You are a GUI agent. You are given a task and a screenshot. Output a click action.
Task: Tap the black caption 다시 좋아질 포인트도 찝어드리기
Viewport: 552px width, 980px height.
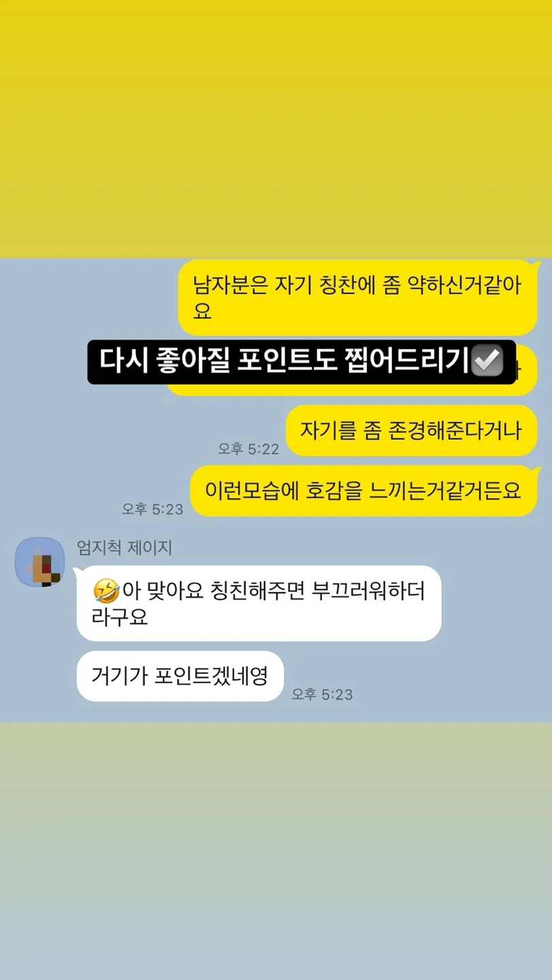coord(302,361)
